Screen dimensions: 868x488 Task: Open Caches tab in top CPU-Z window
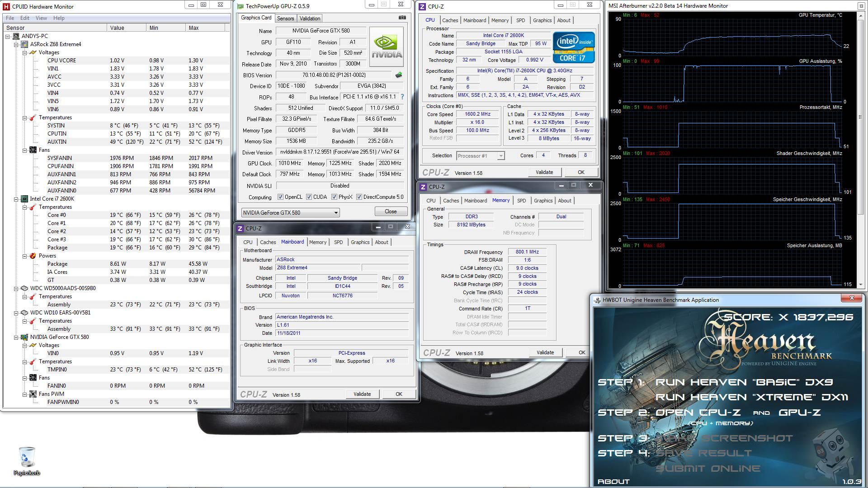(450, 20)
